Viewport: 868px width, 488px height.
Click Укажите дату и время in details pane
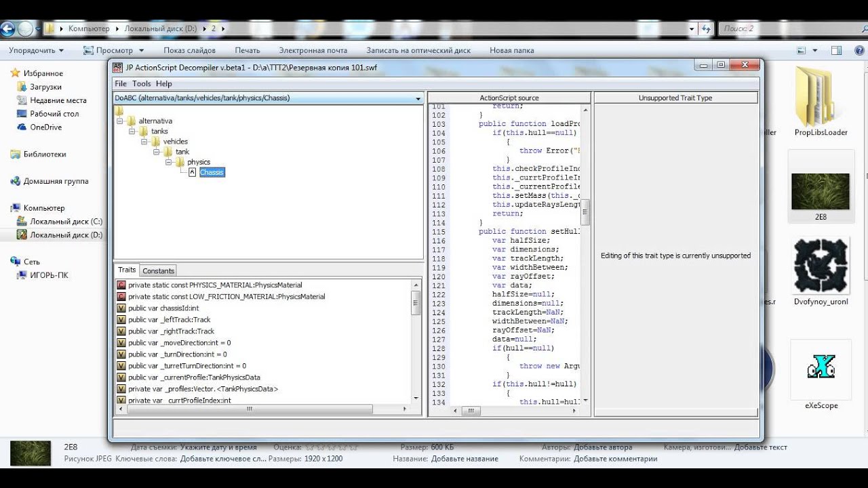pyautogui.click(x=218, y=447)
